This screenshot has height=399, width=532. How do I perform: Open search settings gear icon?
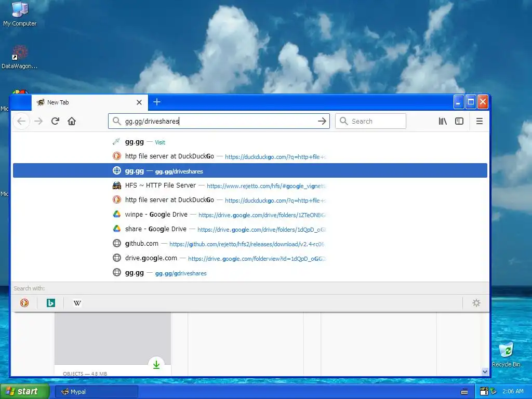(x=476, y=303)
